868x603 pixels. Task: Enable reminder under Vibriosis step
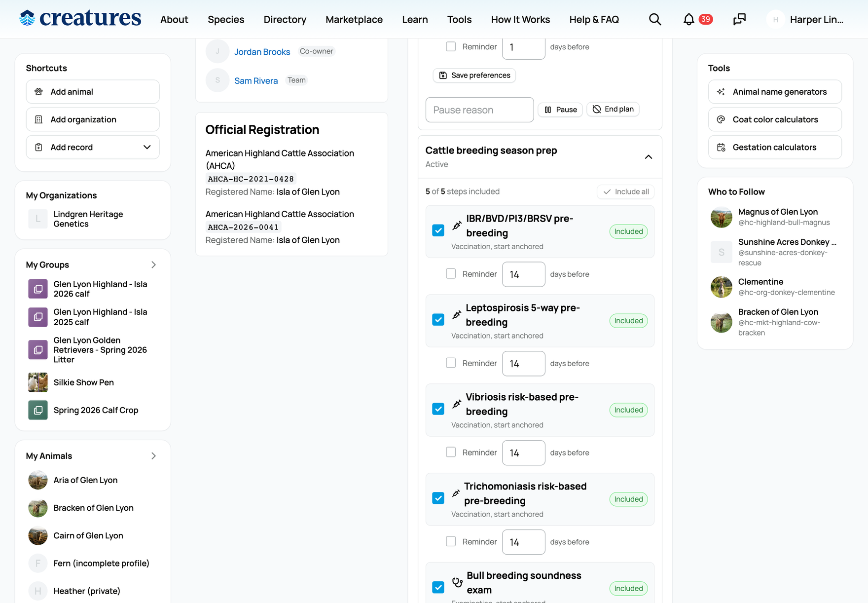pos(451,452)
